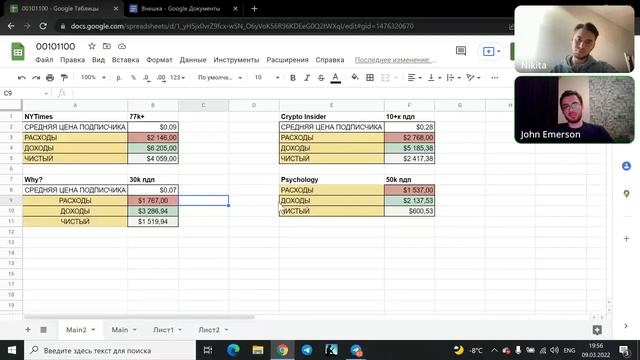Open the borders tool

370,78
